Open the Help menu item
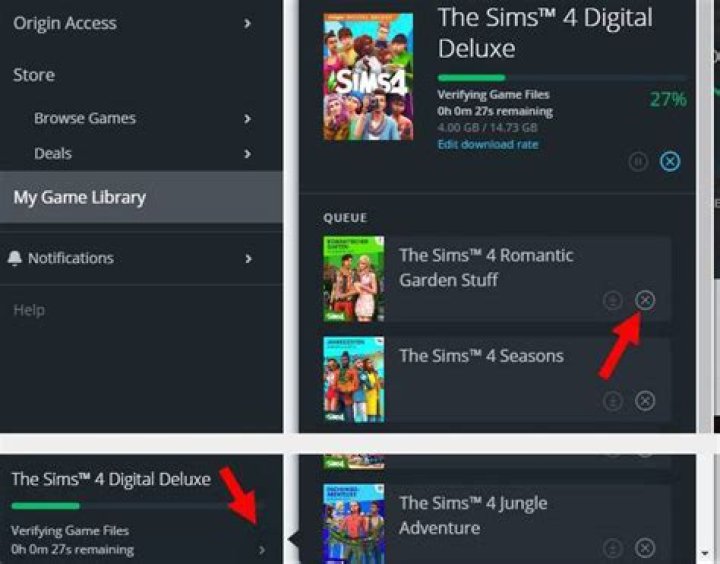The width and height of the screenshot is (720, 564). coord(29,310)
